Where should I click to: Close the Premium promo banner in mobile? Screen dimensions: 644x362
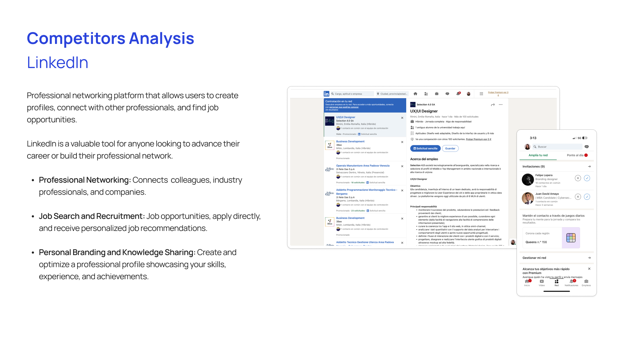[589, 269]
